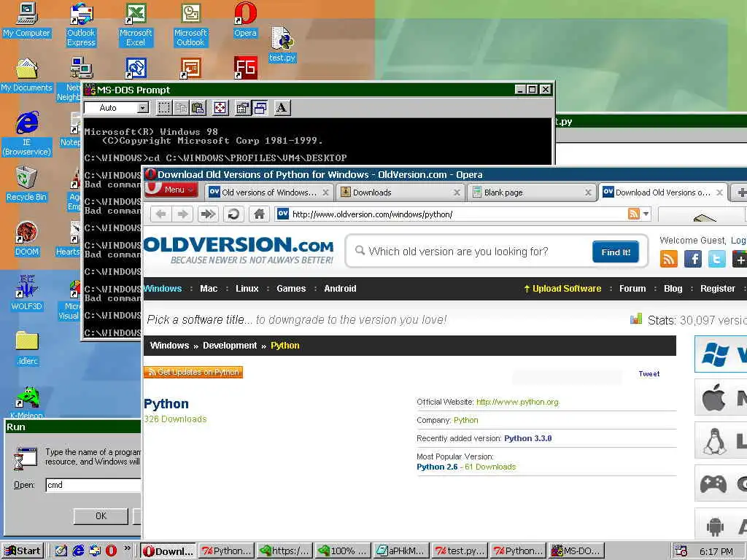This screenshot has width=747, height=560.
Task: Switch to the Blank page tab in Opera
Action: pyautogui.click(x=532, y=192)
